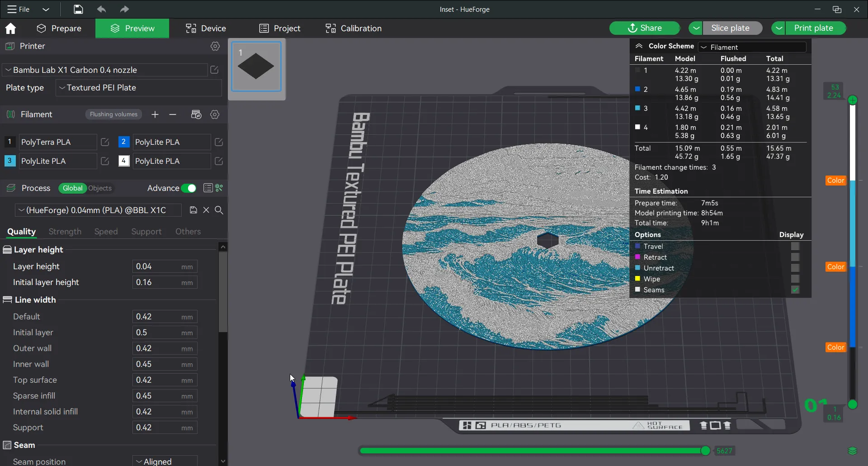Edit filament 4 PolyLite PLA preset

pyautogui.click(x=219, y=161)
